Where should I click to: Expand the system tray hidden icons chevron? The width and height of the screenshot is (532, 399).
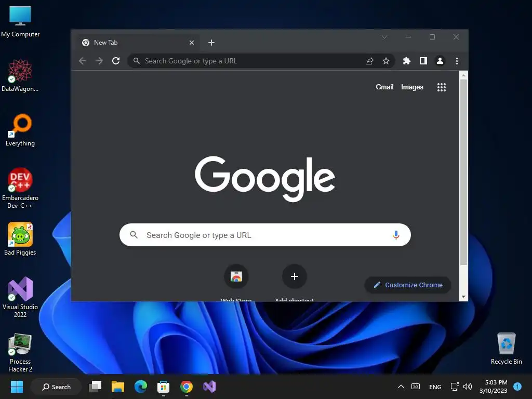(x=401, y=387)
